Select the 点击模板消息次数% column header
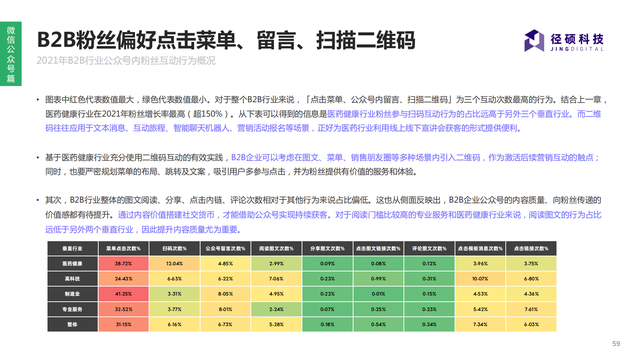 480,248
